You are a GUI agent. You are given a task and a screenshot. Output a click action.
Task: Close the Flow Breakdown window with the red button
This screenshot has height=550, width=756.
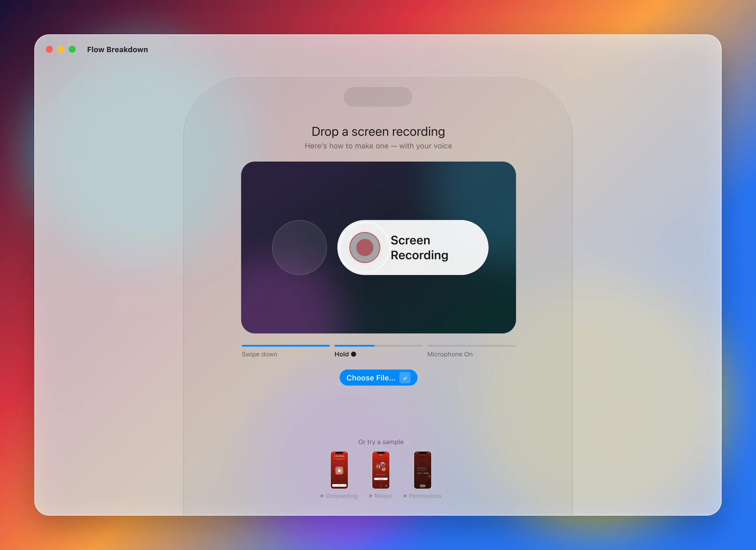pos(49,49)
